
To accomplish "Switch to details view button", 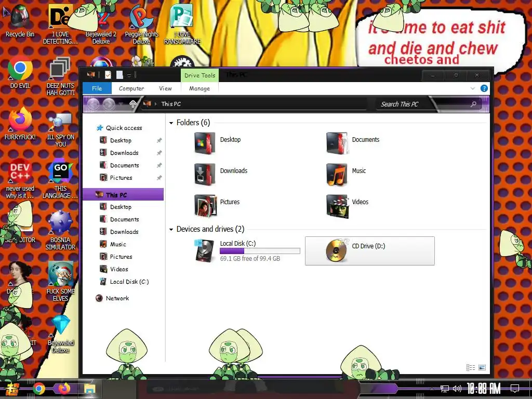I will [x=471, y=367].
